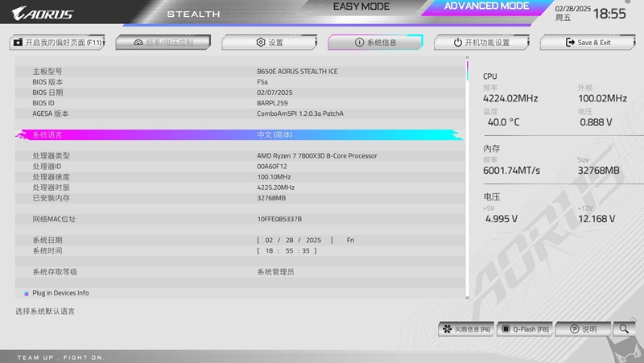Click 系统存取等级 系统管理员 value

pyautogui.click(x=275, y=272)
